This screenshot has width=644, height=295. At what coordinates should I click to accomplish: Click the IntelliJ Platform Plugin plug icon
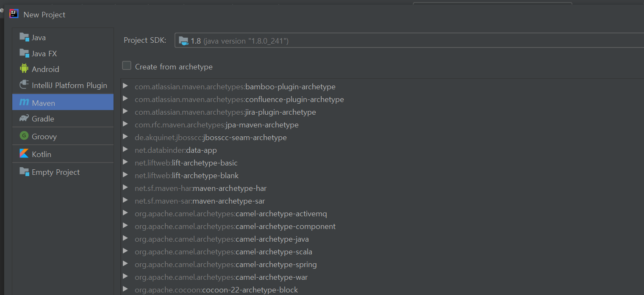pos(24,85)
